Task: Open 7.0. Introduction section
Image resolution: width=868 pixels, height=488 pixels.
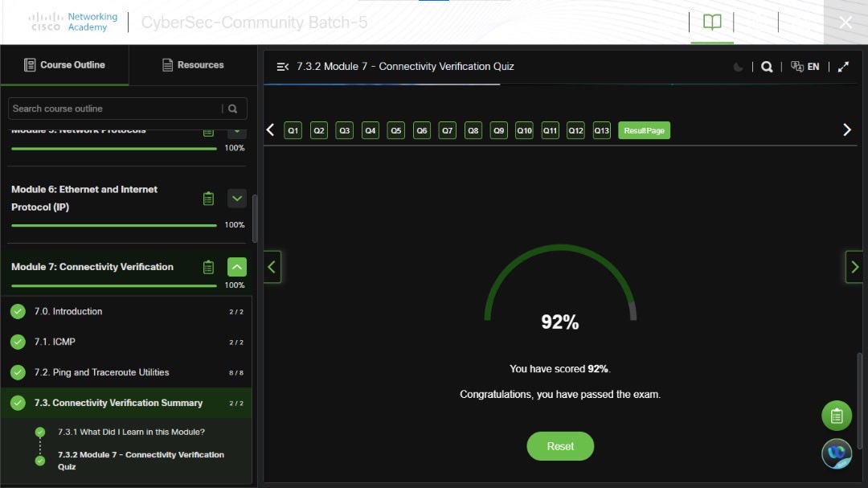Action: click(x=126, y=311)
